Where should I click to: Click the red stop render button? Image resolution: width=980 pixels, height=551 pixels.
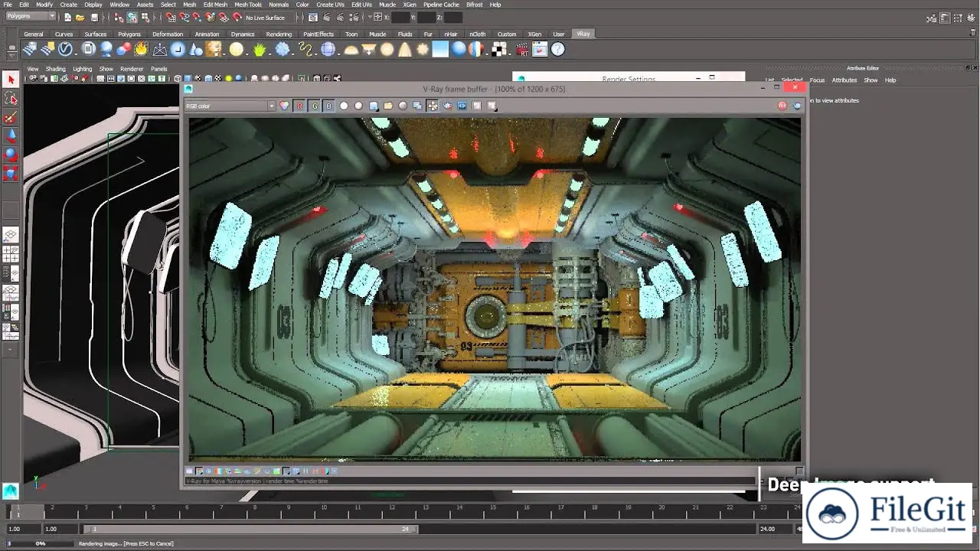click(x=782, y=106)
